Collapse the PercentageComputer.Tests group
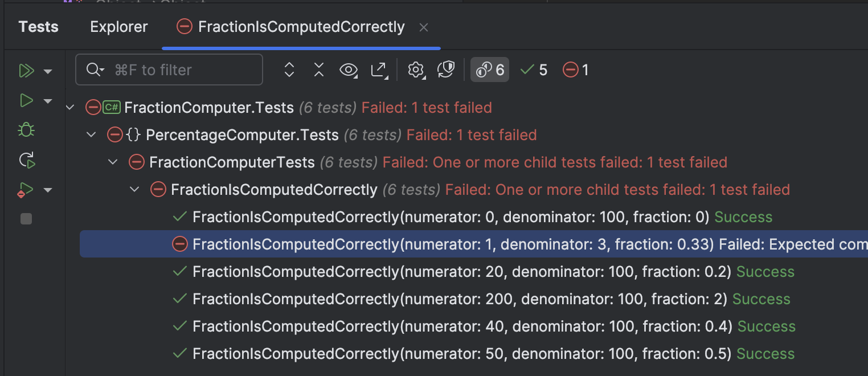Image resolution: width=868 pixels, height=376 pixels. click(91, 134)
